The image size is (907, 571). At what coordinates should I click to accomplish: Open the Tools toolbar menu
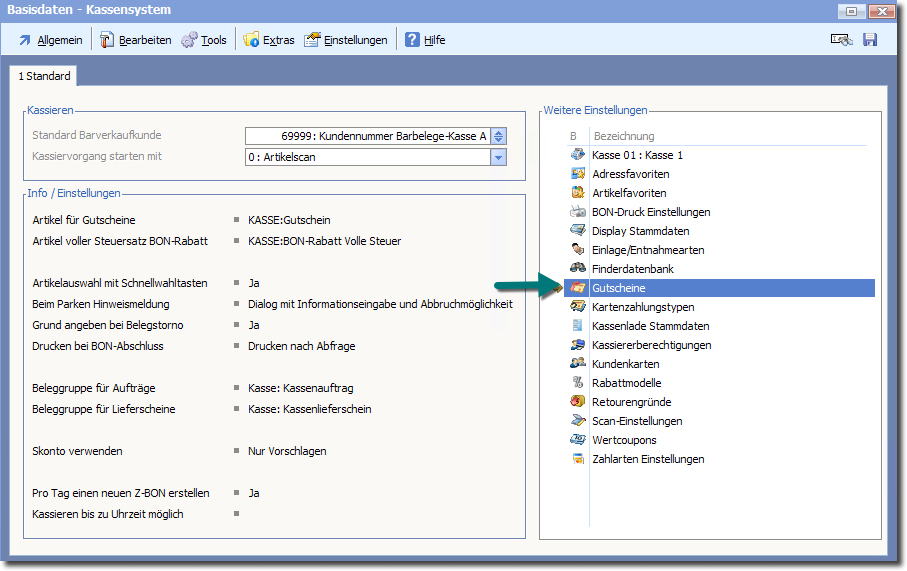click(204, 40)
